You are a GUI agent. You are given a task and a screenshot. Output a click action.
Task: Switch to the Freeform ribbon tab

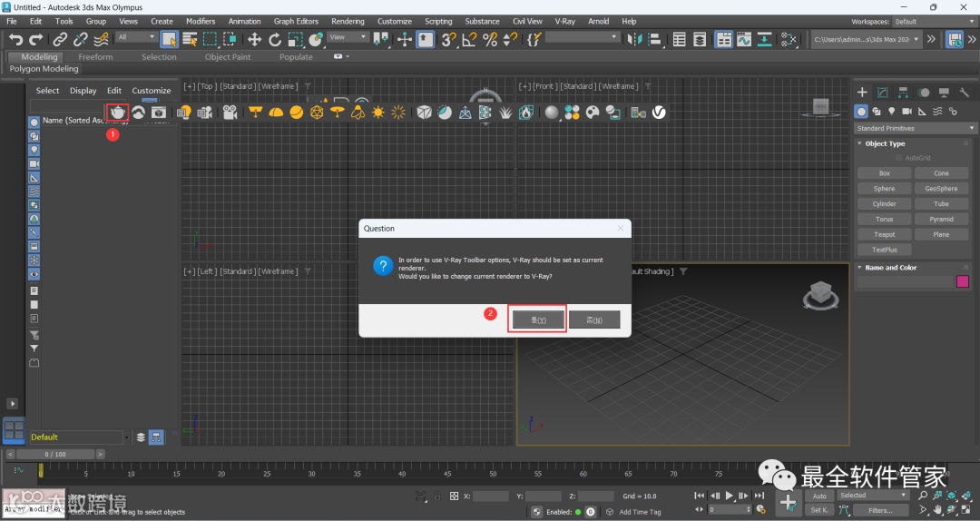[x=95, y=56]
